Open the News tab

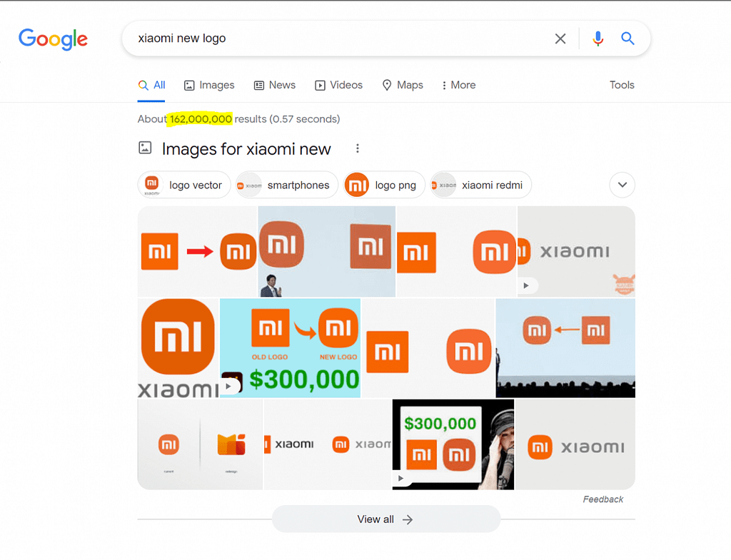tap(275, 86)
